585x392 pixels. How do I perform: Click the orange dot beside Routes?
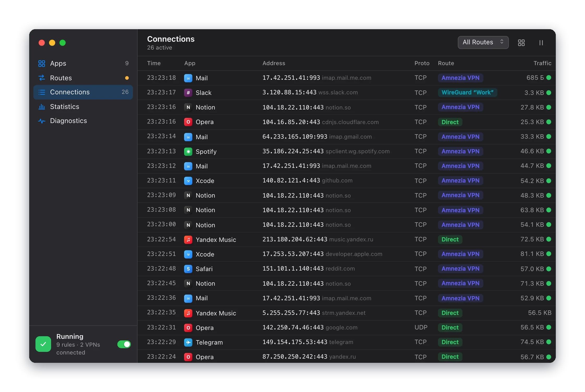127,78
